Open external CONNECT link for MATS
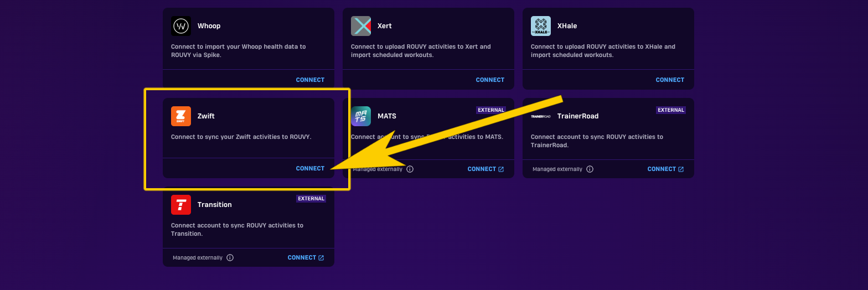Screen dimensions: 868x290 (485, 169)
